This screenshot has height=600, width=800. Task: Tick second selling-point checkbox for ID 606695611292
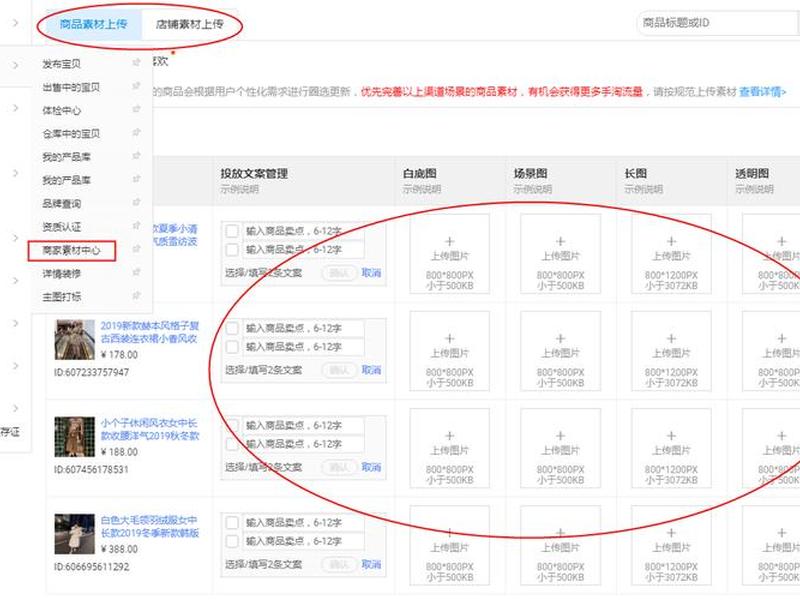[232, 541]
